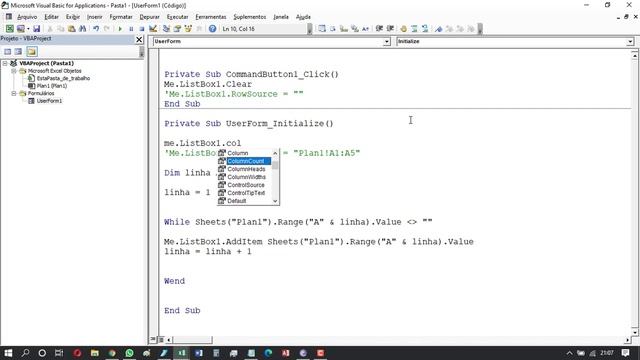Open VBA Help question mark icon

coord(212,29)
